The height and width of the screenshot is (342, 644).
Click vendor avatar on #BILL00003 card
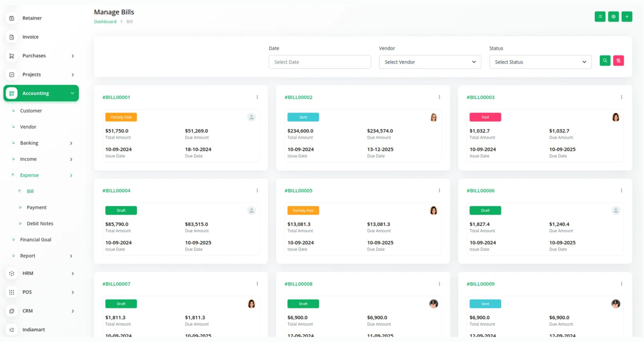(616, 117)
